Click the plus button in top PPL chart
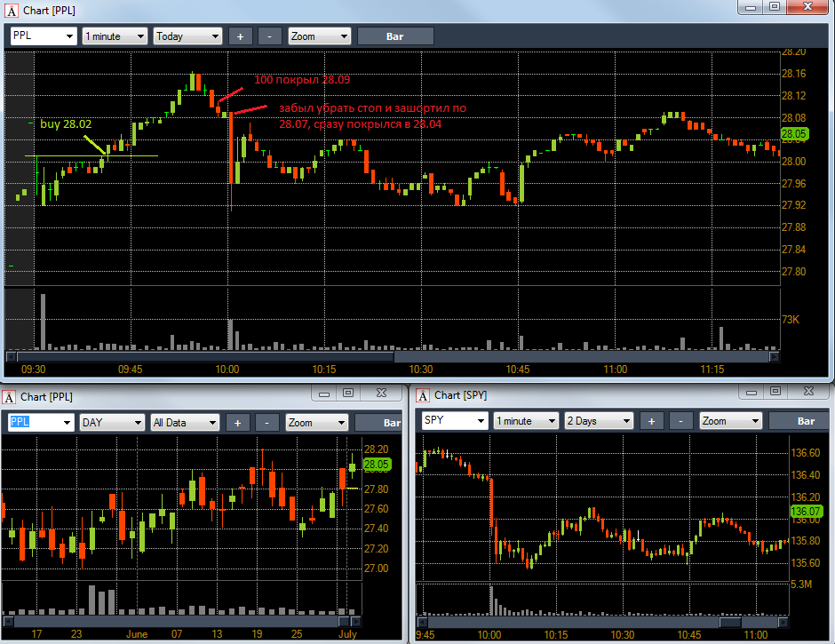This screenshot has width=835, height=644. tap(240, 36)
